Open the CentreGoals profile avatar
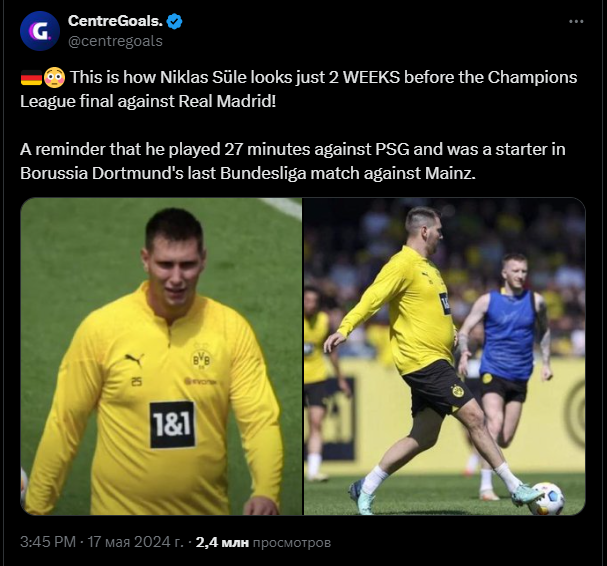This screenshot has height=566, width=607. point(39,31)
